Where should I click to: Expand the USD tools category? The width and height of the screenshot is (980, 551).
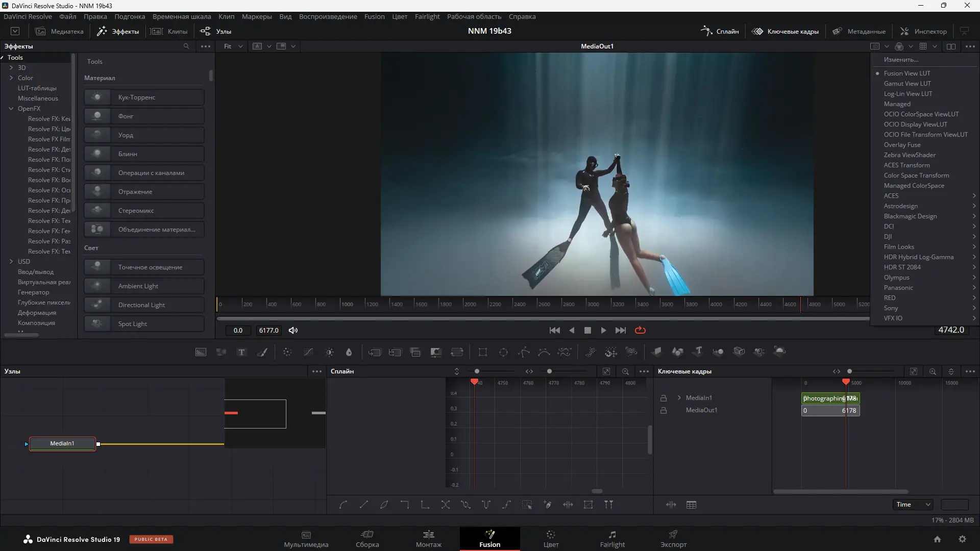(x=11, y=261)
